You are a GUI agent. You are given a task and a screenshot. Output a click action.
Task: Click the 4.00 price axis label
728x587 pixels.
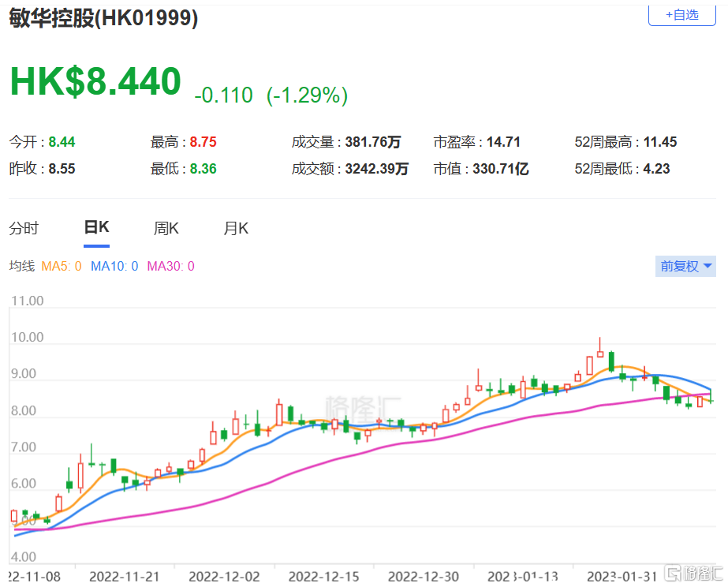(x=24, y=557)
